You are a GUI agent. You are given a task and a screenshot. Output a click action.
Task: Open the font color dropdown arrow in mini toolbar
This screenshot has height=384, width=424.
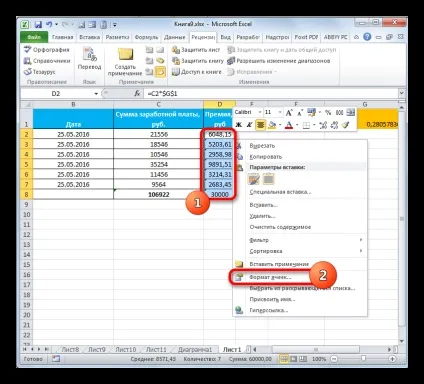tap(297, 125)
